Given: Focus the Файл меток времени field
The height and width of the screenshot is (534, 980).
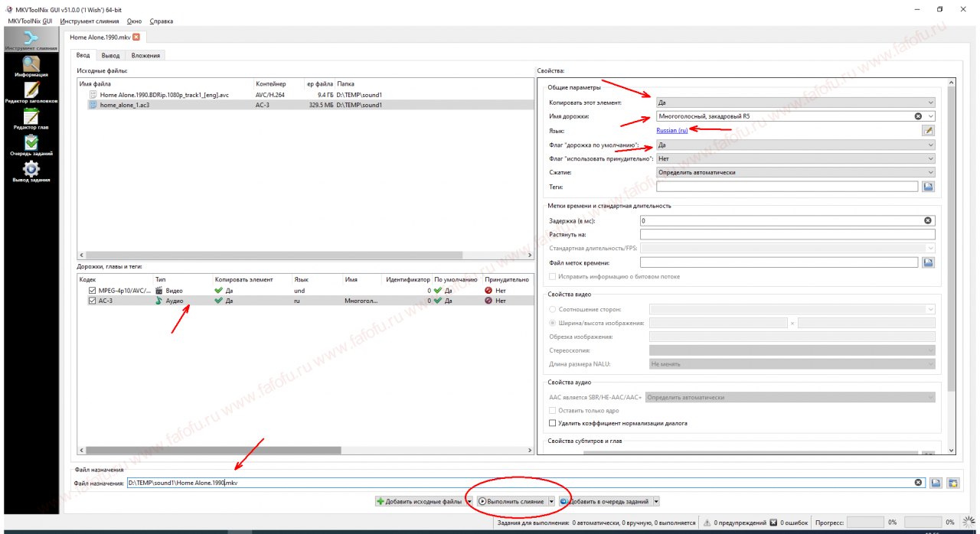Looking at the screenshot, I should (779, 262).
